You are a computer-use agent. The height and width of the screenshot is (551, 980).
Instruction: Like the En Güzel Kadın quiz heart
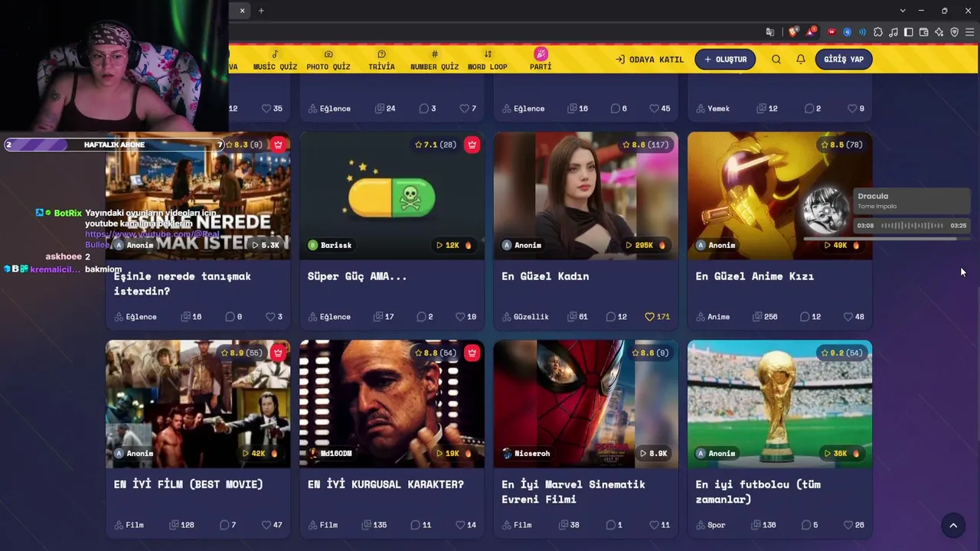point(649,317)
